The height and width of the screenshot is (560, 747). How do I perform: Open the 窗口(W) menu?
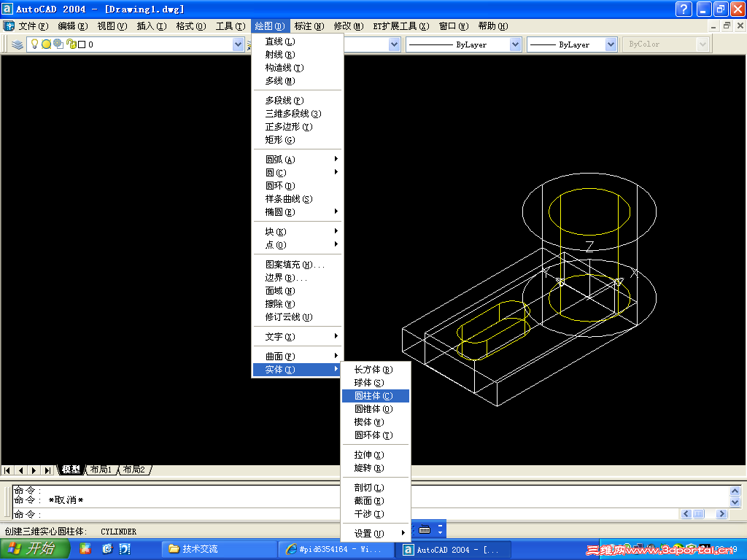(454, 26)
